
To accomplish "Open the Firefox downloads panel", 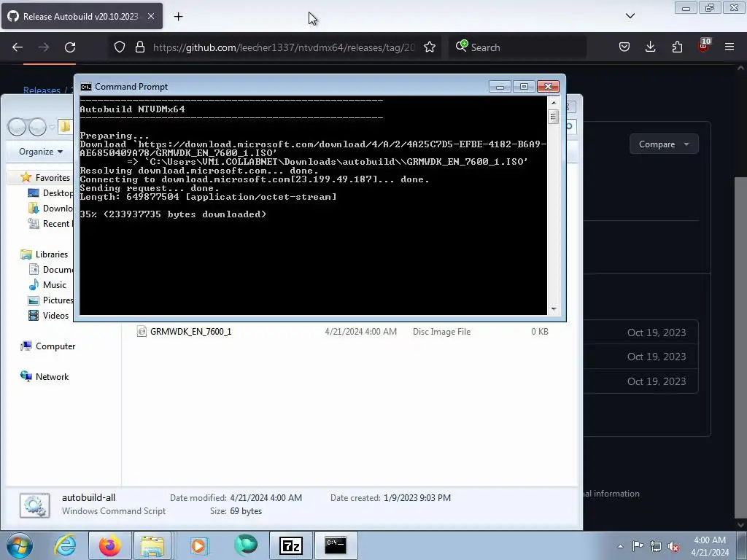I will pos(650,47).
